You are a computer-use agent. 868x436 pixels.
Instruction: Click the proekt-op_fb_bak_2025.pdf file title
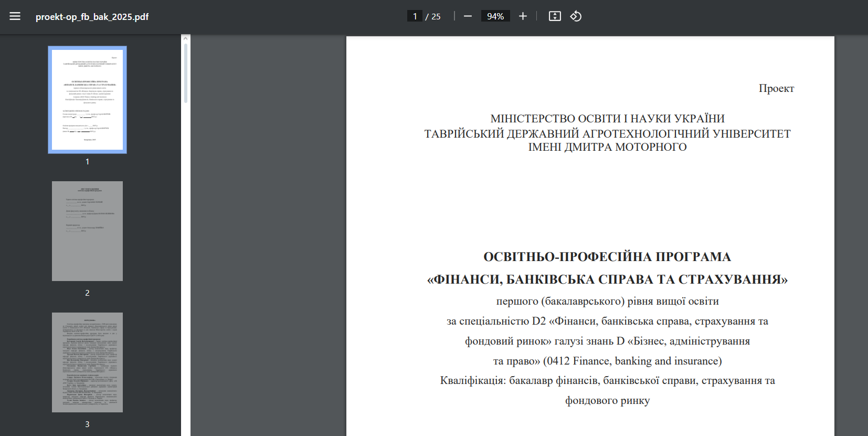(x=92, y=17)
